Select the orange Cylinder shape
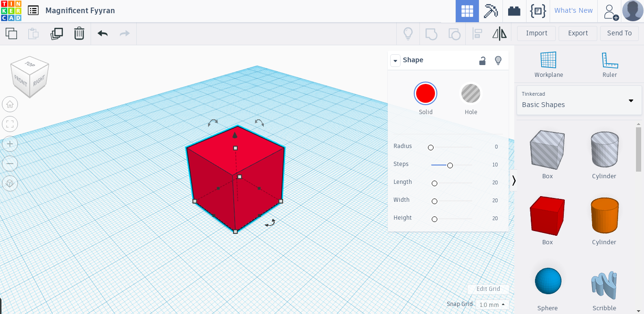 [x=604, y=215]
